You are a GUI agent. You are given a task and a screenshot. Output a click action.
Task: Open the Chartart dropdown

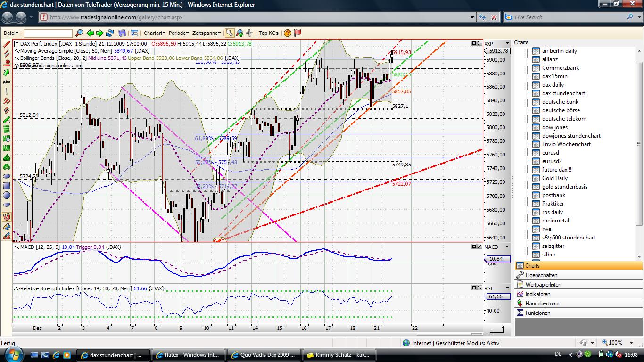click(x=155, y=33)
